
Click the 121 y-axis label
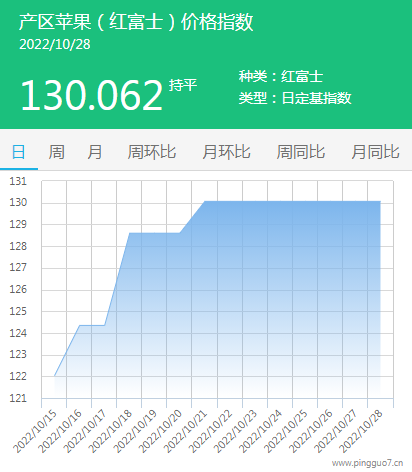click(x=18, y=398)
